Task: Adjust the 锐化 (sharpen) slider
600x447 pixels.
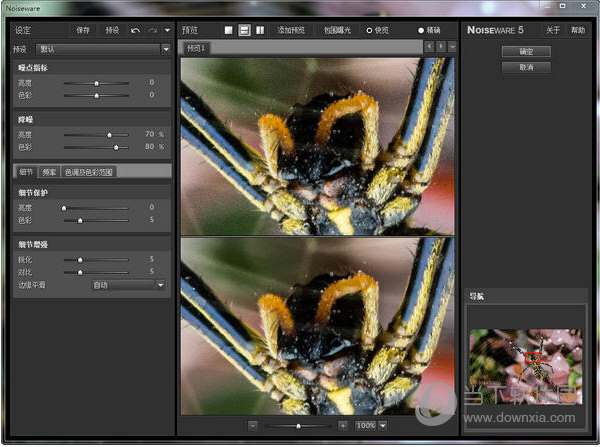Action: pyautogui.click(x=96, y=260)
